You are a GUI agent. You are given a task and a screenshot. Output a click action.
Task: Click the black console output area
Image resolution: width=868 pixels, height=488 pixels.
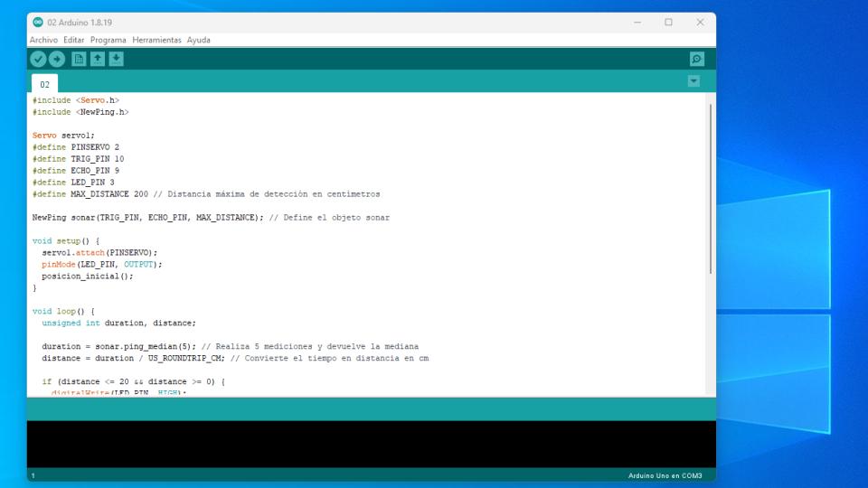[371, 444]
